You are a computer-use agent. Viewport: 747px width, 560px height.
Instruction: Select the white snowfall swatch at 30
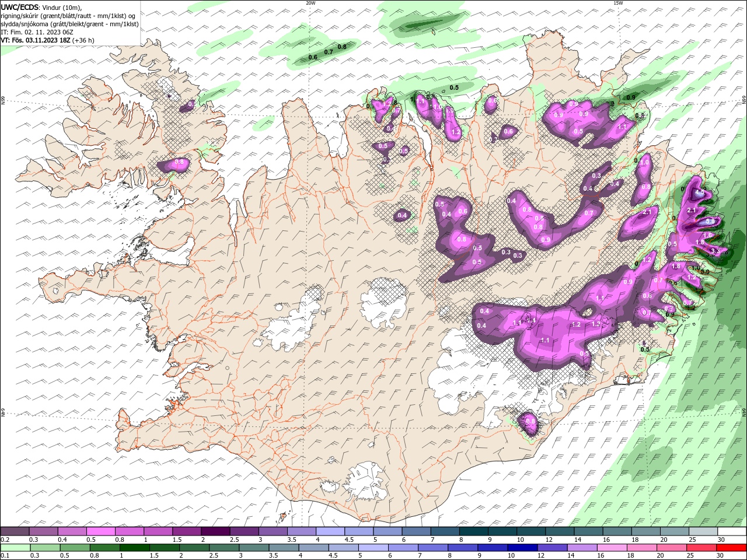pos(731,531)
